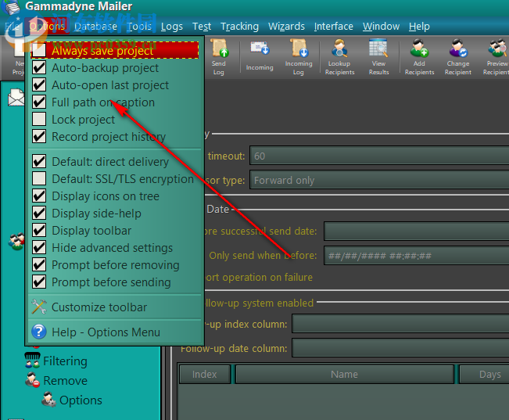Toggle Default: direct delivery checkbox
The height and width of the screenshot is (420, 509).
point(39,161)
